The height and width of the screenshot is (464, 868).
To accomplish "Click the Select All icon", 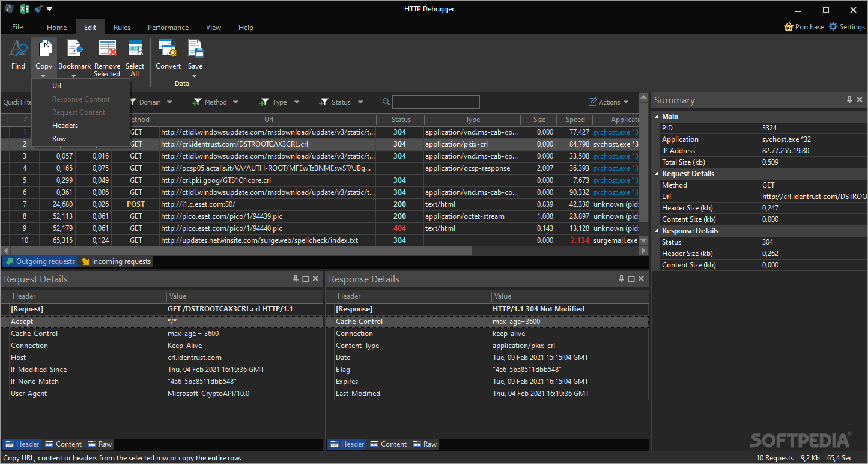I will 135,50.
